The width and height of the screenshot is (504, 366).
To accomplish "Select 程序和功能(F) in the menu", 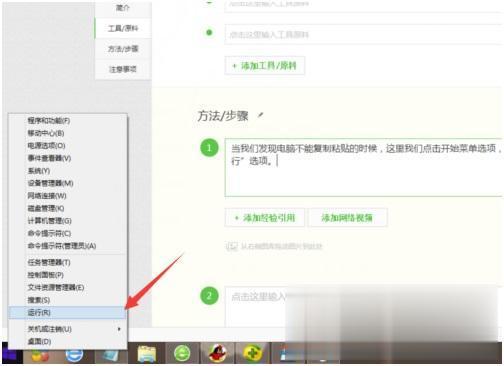I will pos(68,121).
